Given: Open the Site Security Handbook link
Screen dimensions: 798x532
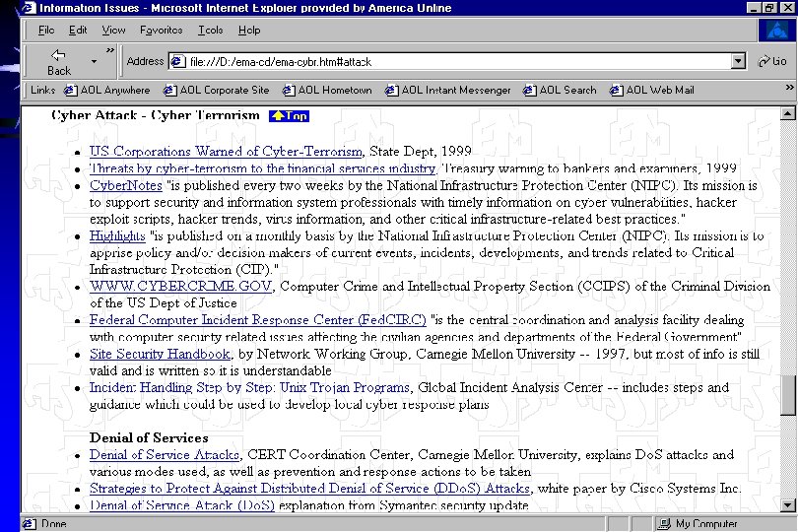Looking at the screenshot, I should pos(160,354).
